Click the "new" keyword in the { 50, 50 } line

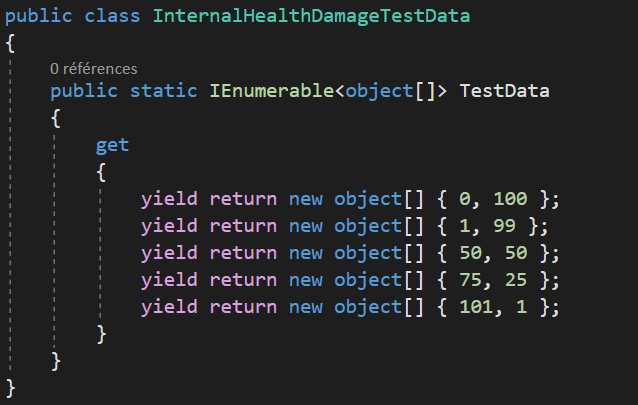(305, 253)
